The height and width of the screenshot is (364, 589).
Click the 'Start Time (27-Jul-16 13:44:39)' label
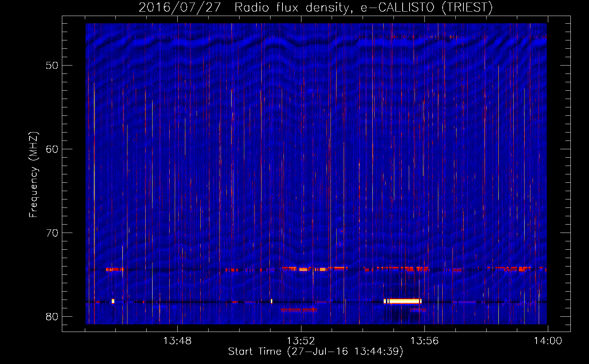[x=316, y=352]
